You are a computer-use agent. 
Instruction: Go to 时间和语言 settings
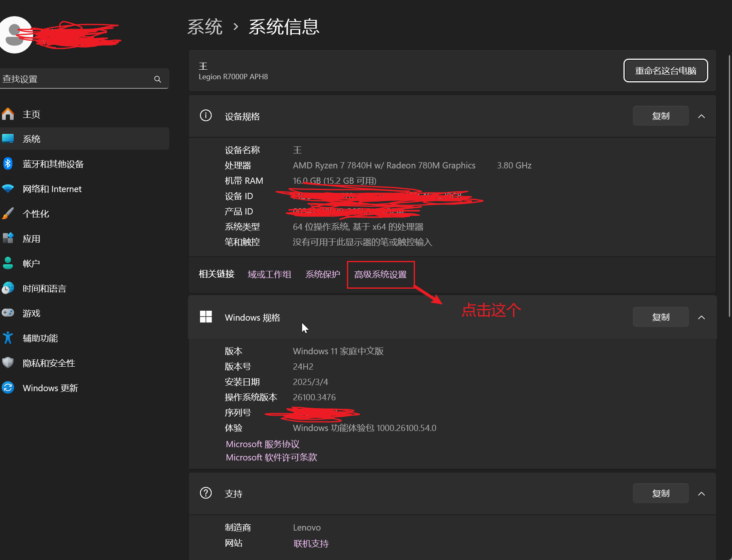coord(85,288)
